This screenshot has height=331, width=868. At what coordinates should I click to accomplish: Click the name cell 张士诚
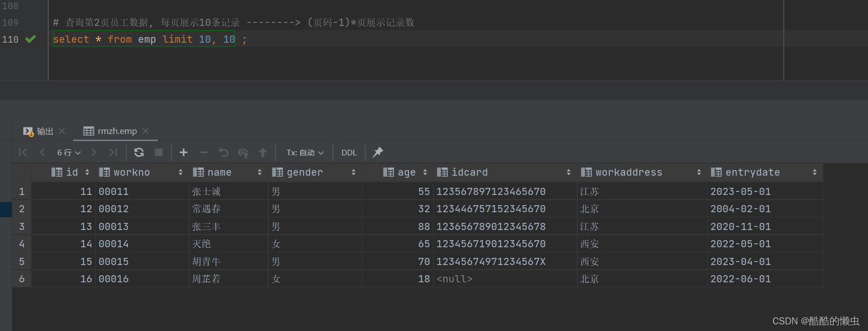(228, 191)
